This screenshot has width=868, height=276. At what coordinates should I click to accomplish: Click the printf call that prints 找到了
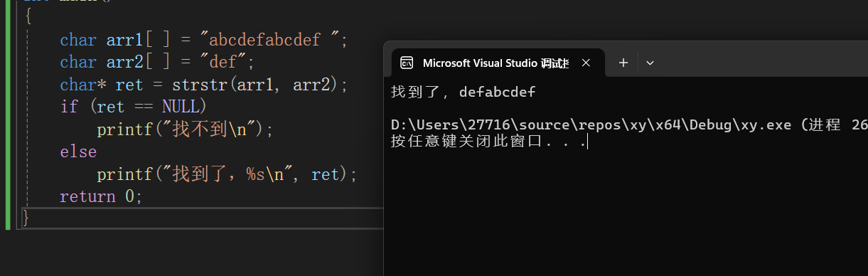(226, 174)
